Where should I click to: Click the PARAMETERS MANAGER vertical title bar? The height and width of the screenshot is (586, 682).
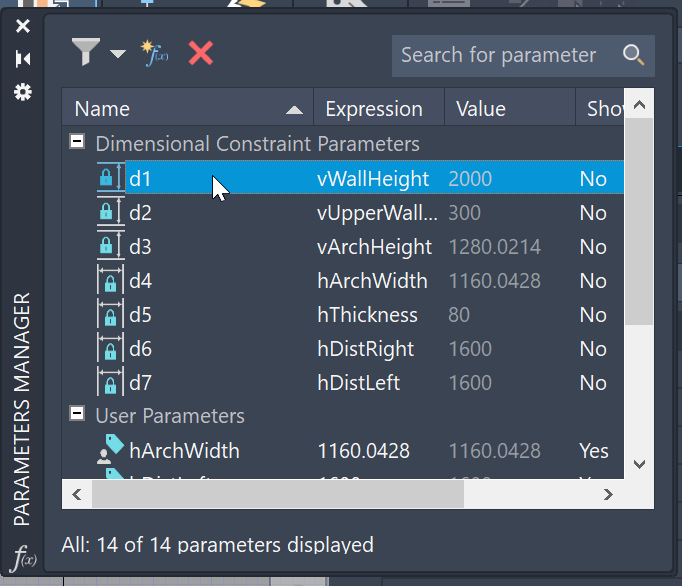coord(22,409)
